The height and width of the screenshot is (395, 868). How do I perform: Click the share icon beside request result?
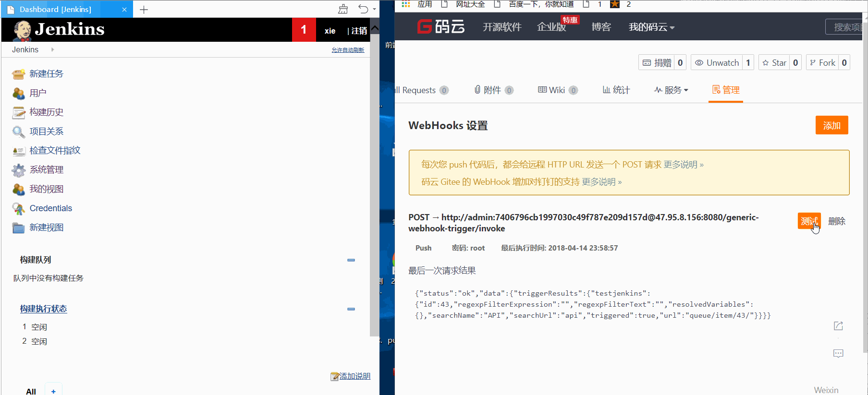click(838, 326)
